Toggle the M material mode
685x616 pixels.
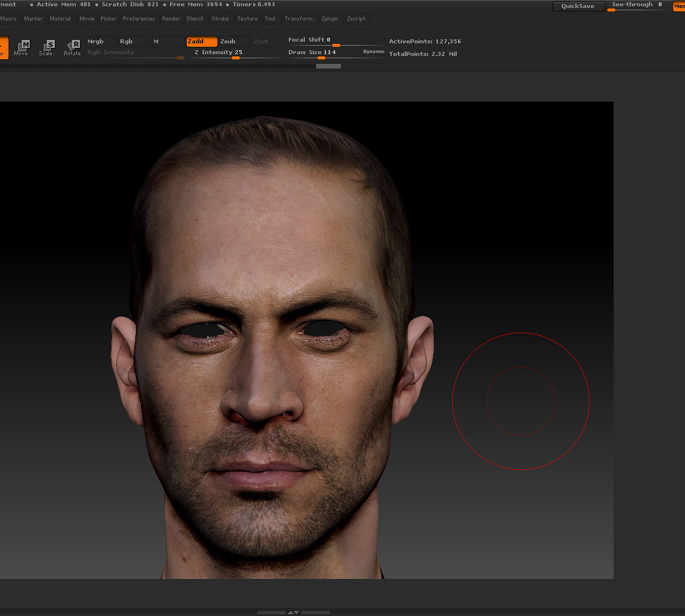(168, 42)
